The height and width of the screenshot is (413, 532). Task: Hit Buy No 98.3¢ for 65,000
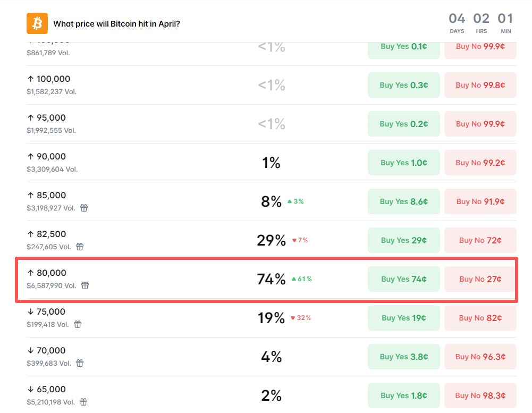[x=480, y=395]
